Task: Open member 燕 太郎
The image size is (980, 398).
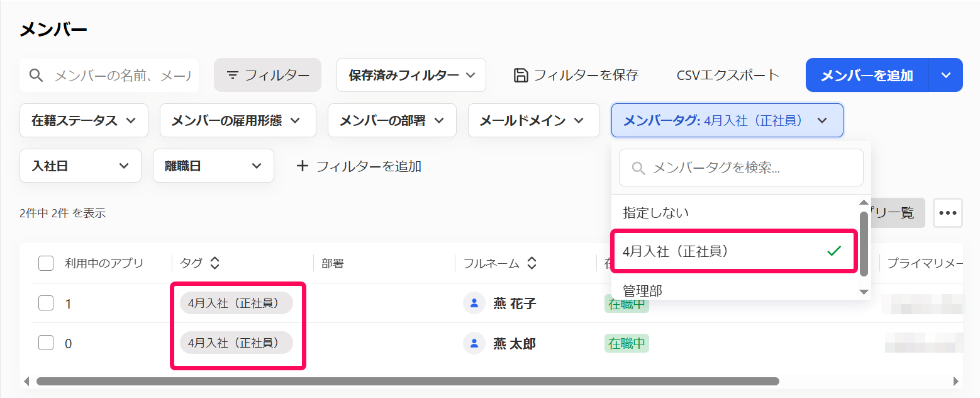Action: tap(515, 344)
